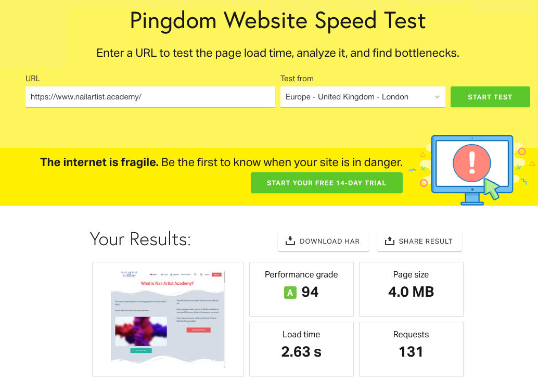This screenshot has width=538, height=392.
Task: Click the search magnifier icon in the website preview
Action: coord(195,275)
